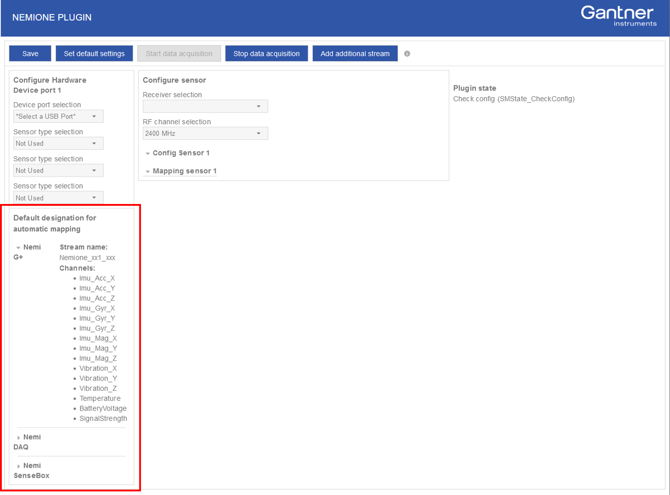Open the Receiver selection dropdown
Image resolution: width=670 pixels, height=495 pixels.
[205, 106]
